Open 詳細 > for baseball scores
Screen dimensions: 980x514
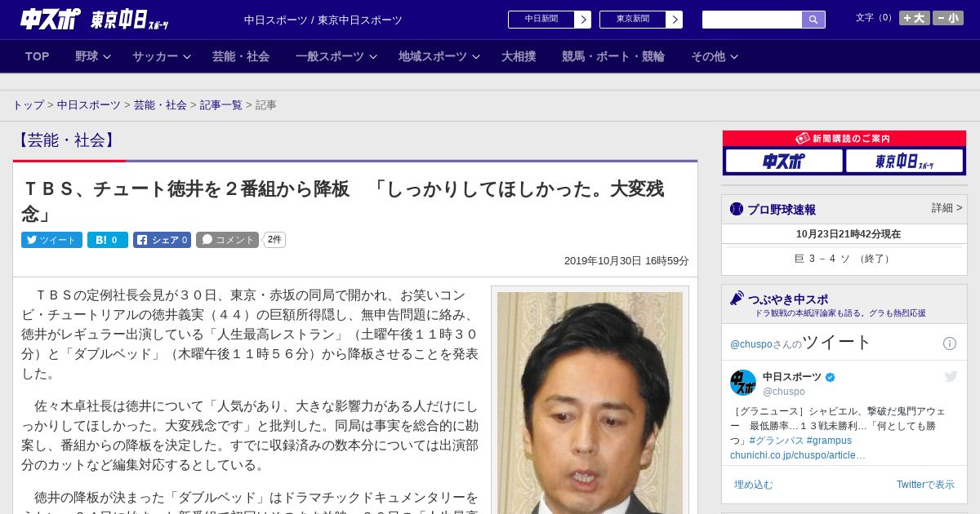[947, 208]
